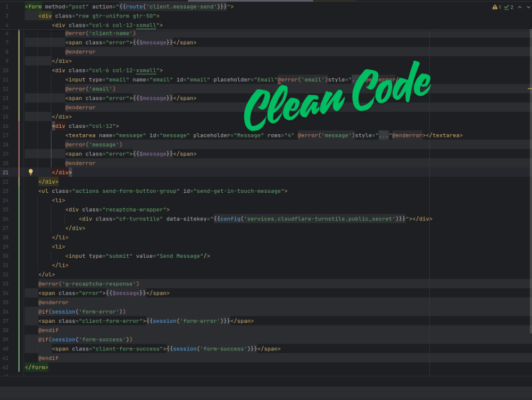Screen dimensions: 532x400
Task: Click placeholder="Email" in the email input line
Action: point(245,80)
